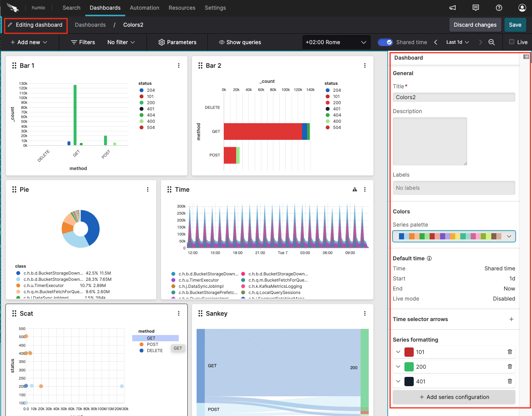Screen dimensions: 532x416
Task: Select Automation in the top navigation
Action: 144,8
